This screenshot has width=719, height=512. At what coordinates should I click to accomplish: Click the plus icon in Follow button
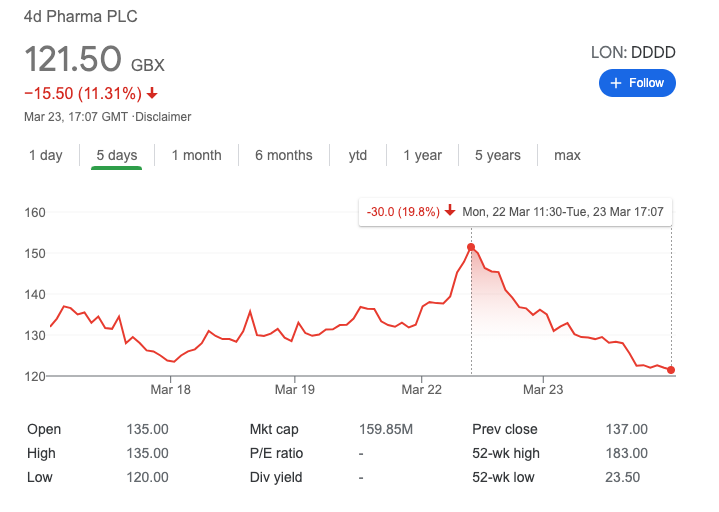pyautogui.click(x=616, y=83)
